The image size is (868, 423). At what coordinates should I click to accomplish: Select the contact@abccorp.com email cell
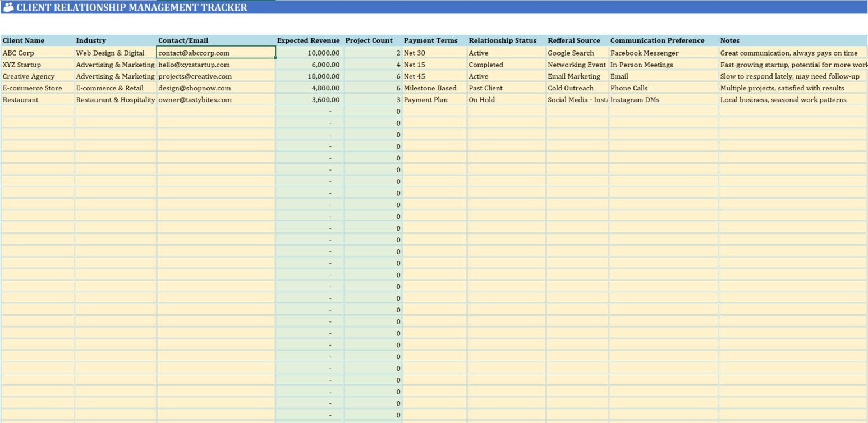coord(194,53)
